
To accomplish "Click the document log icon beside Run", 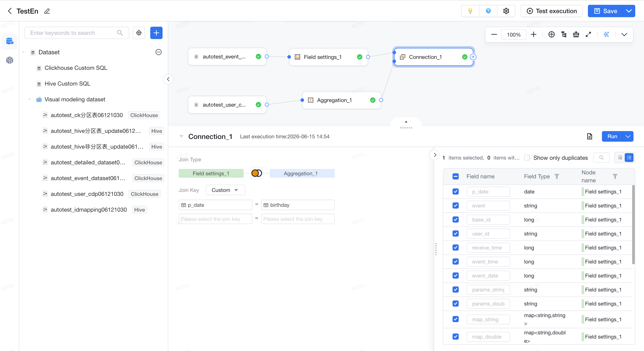I will [589, 136].
